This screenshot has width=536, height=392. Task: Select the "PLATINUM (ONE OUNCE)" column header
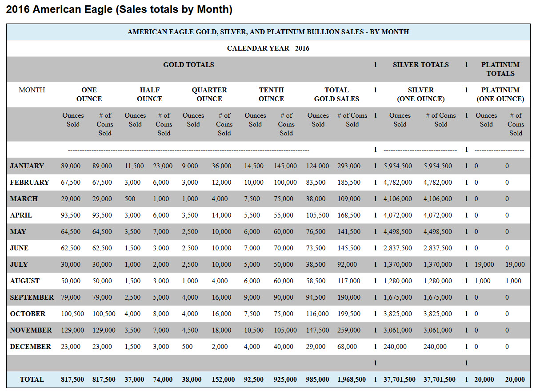pos(500,95)
